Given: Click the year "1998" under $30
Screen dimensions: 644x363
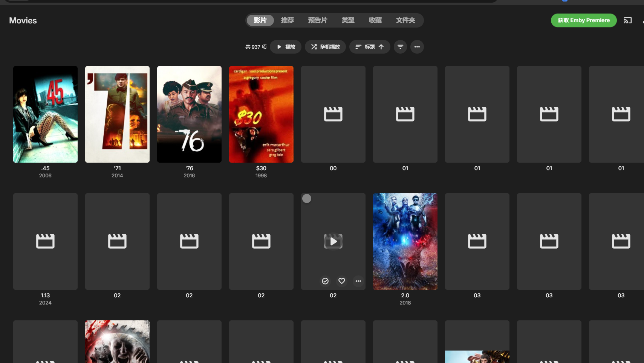Looking at the screenshot, I should tap(261, 175).
